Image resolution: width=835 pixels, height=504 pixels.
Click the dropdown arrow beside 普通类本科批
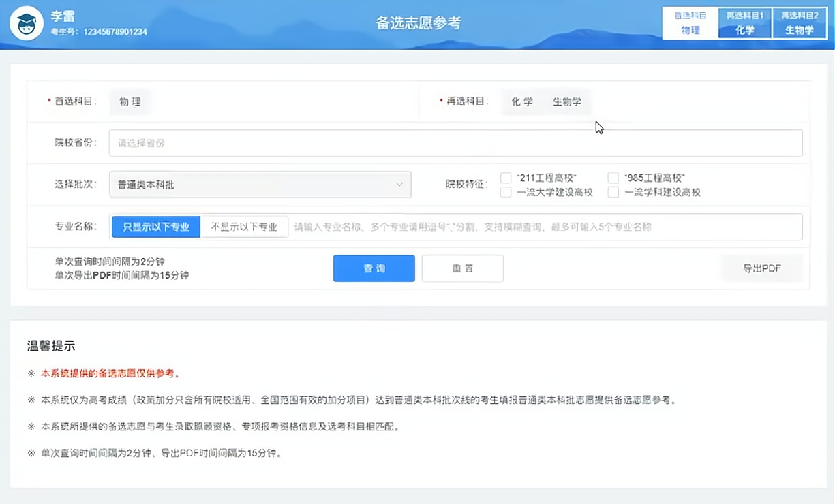[400, 184]
